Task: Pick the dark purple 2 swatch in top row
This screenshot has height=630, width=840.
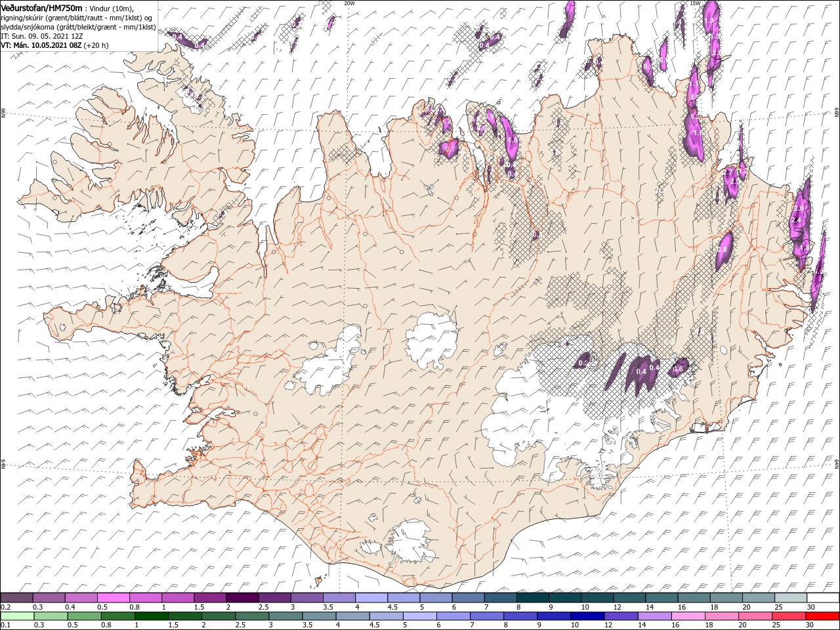Action: pos(241,598)
